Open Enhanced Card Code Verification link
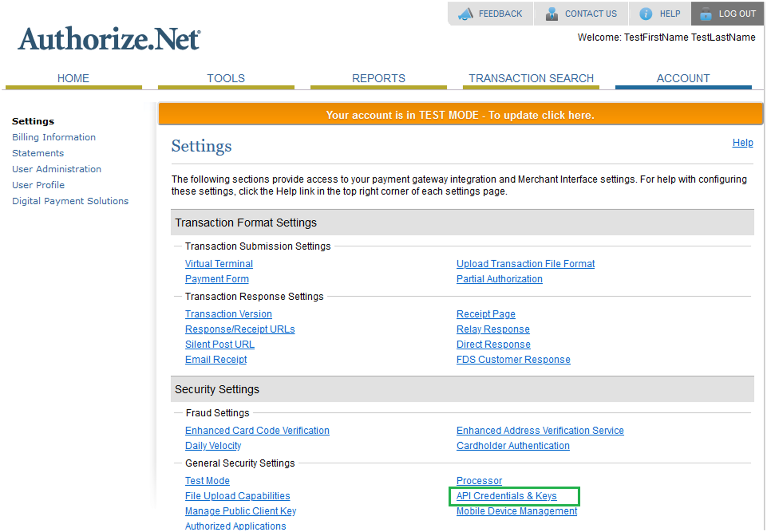The height and width of the screenshot is (532, 767). coord(257,431)
